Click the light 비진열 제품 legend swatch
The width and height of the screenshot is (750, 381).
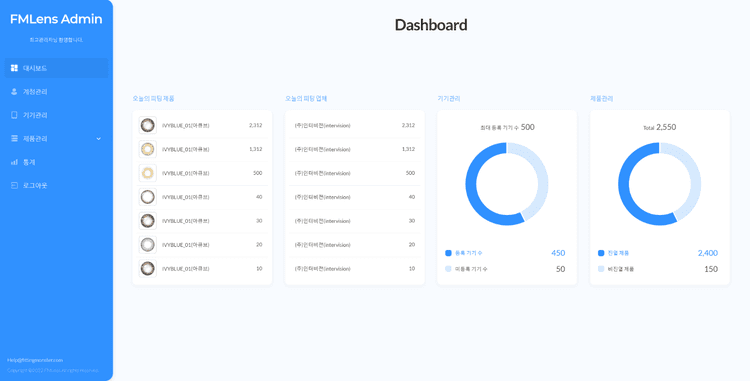(601, 269)
